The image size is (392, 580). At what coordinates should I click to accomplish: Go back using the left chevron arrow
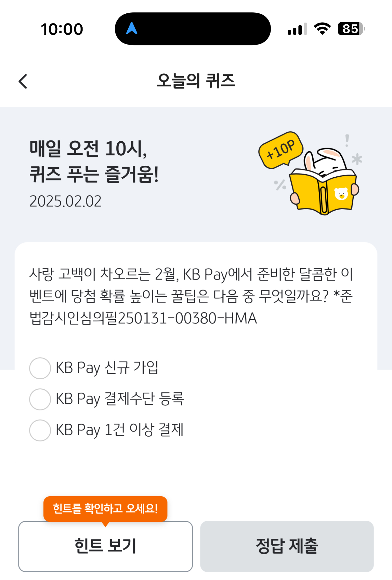coord(23,81)
